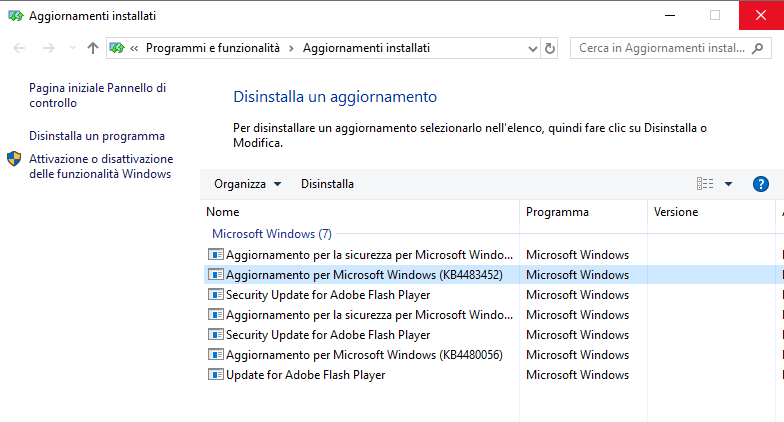Image resolution: width=784 pixels, height=422 pixels.
Task: Expand the address bar history dropdown
Action: tap(532, 48)
